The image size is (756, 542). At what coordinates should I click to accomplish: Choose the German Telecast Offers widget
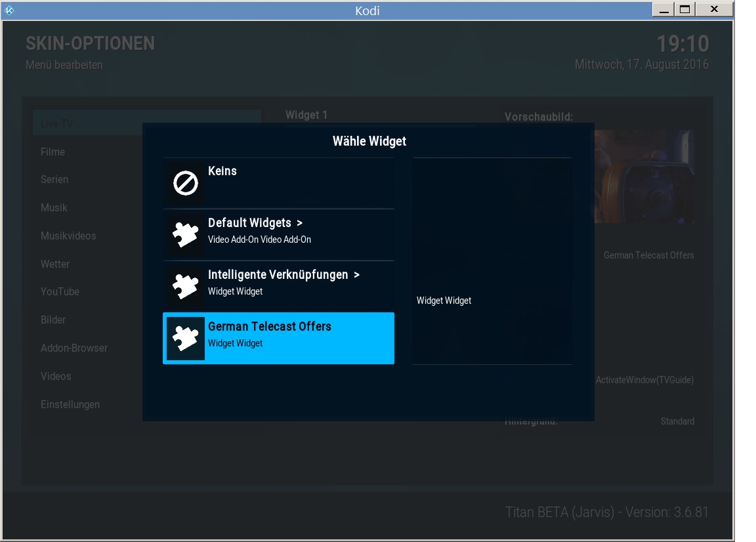[x=279, y=339]
